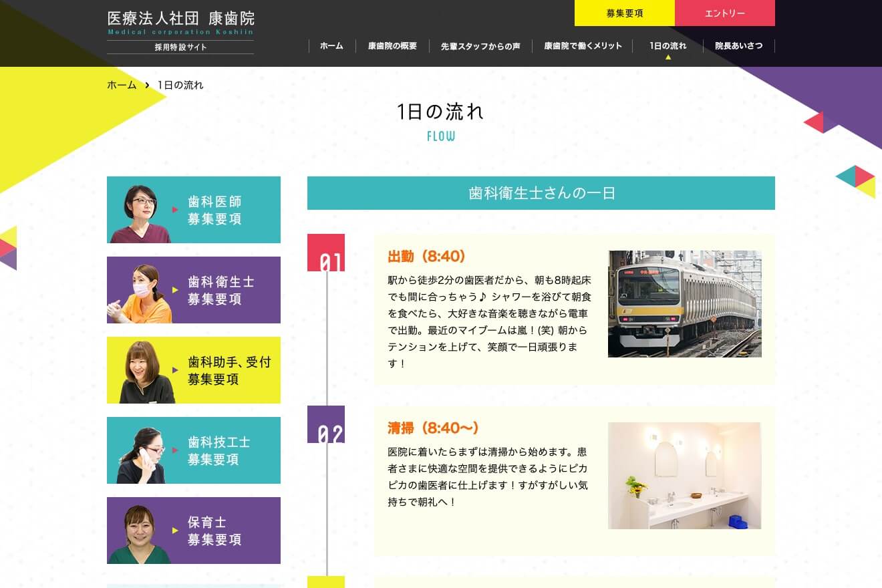The image size is (882, 588).
Task: Click ホーム in the breadcrumb
Action: point(122,85)
